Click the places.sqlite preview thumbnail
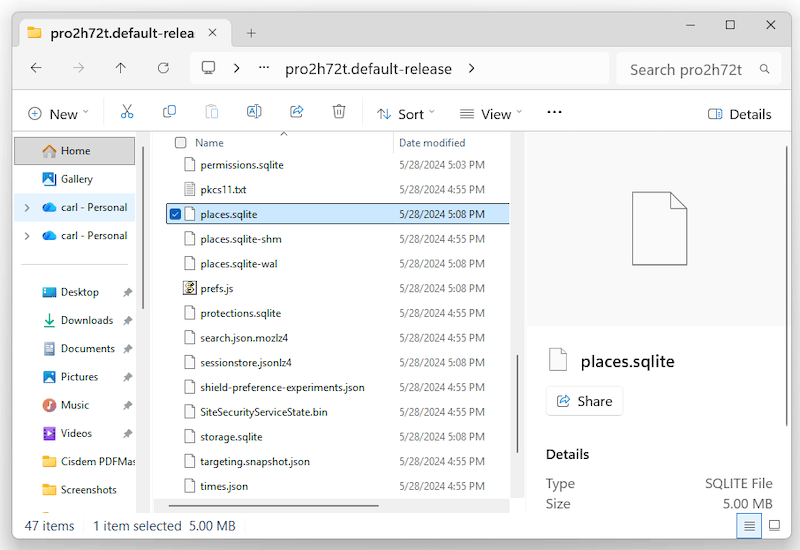 (x=659, y=228)
